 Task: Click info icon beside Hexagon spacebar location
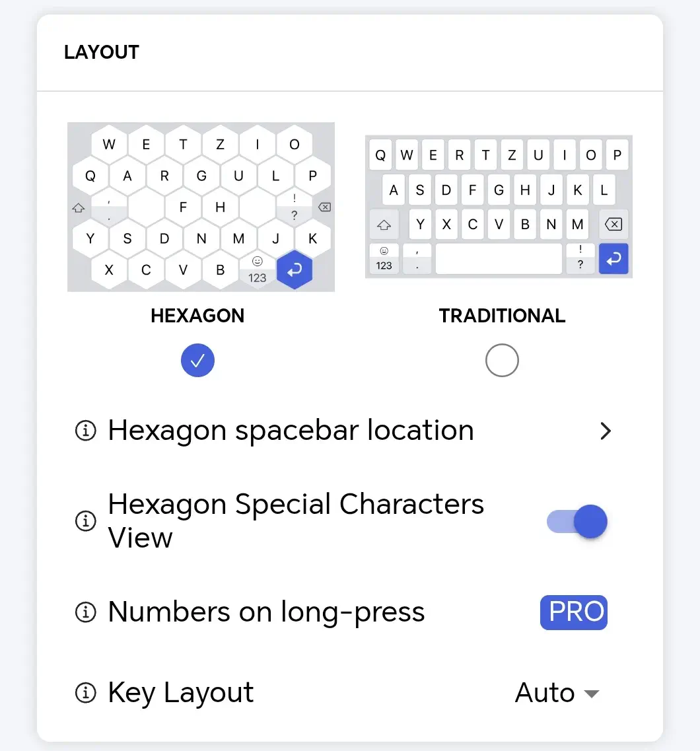pos(86,430)
